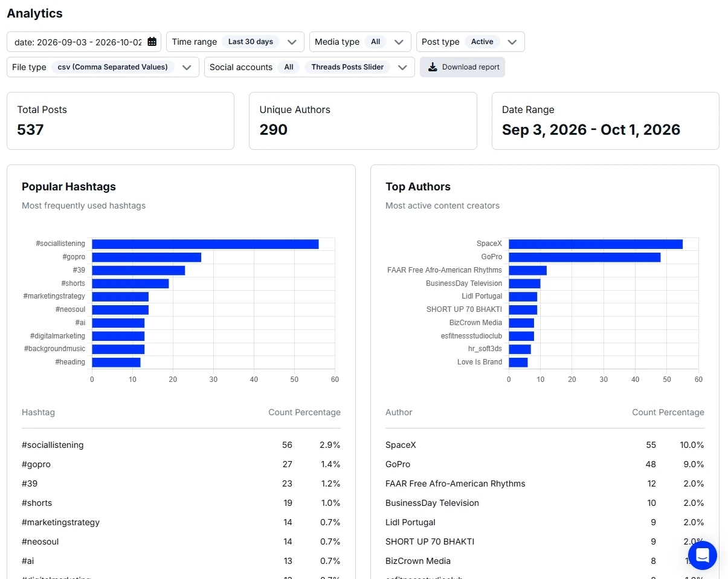Click the download icon in Download report

coord(433,67)
